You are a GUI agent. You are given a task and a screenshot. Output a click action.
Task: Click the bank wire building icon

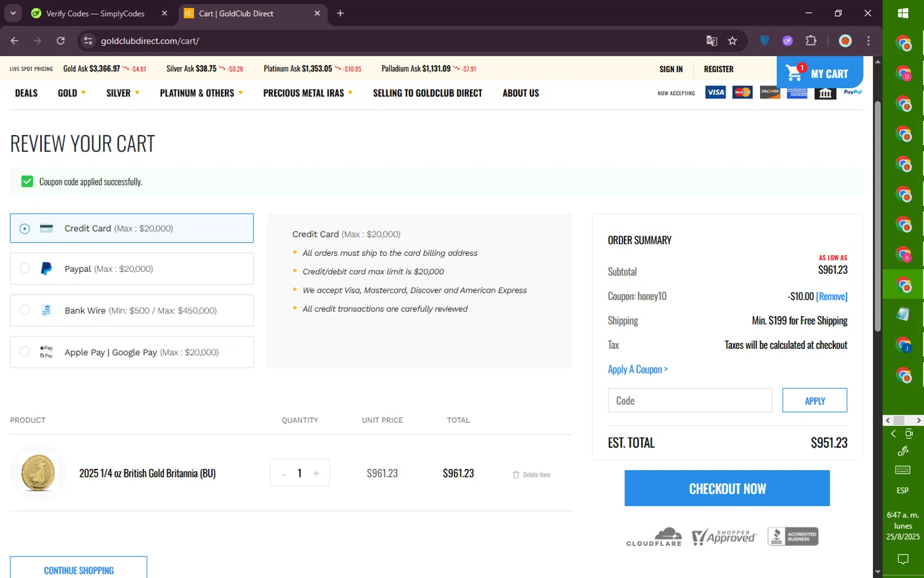(825, 93)
